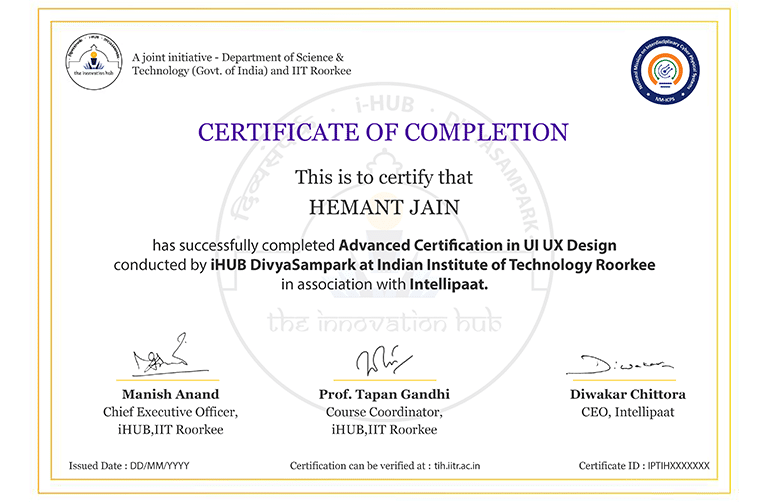Screen dimensions: 768x502
Task: Click the Issued Date DD/MM/YYYY field
Action: click(129, 466)
